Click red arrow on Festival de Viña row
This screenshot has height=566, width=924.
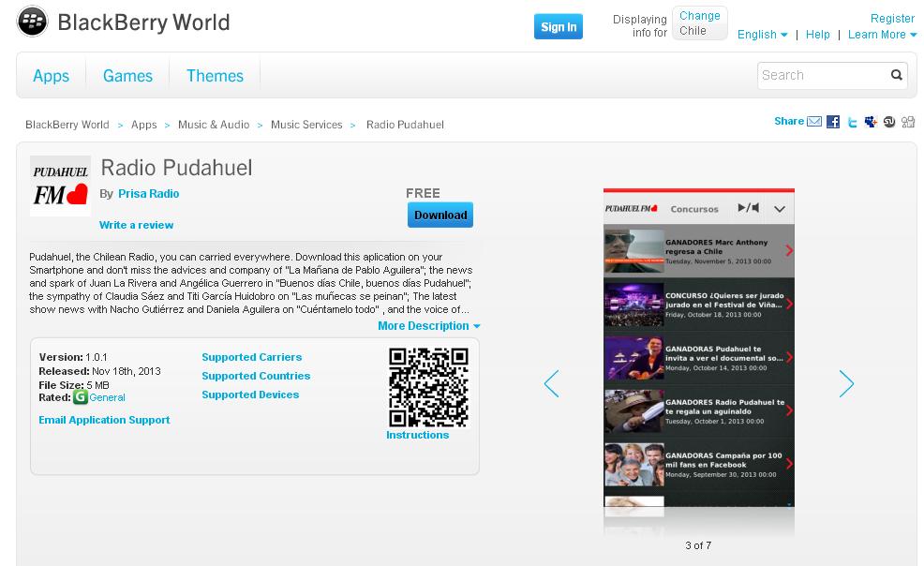coord(789,304)
